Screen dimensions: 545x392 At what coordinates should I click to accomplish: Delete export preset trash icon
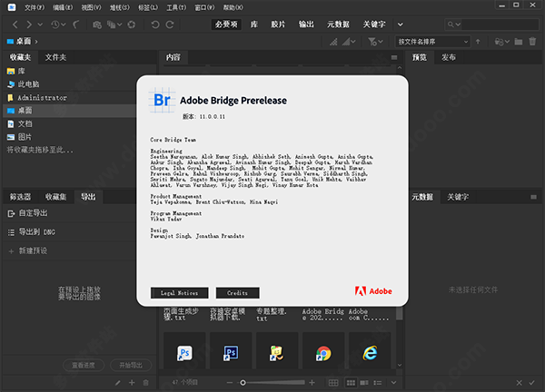click(x=145, y=383)
